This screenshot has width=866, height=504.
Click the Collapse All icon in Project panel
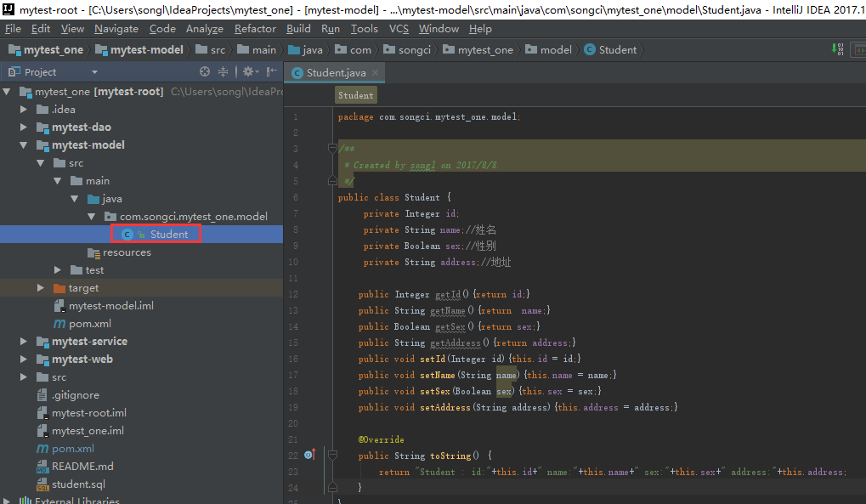coord(224,72)
